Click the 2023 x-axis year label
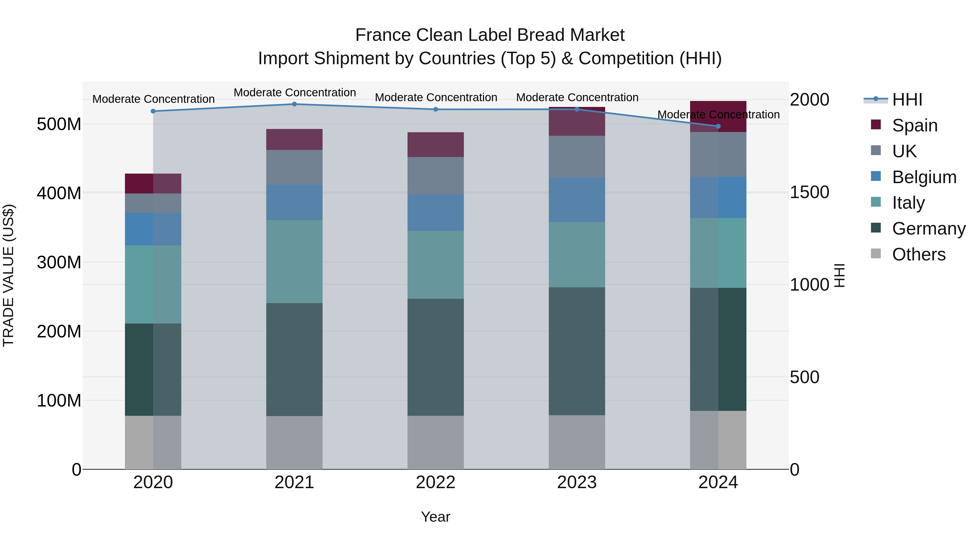The image size is (980, 551). (577, 482)
